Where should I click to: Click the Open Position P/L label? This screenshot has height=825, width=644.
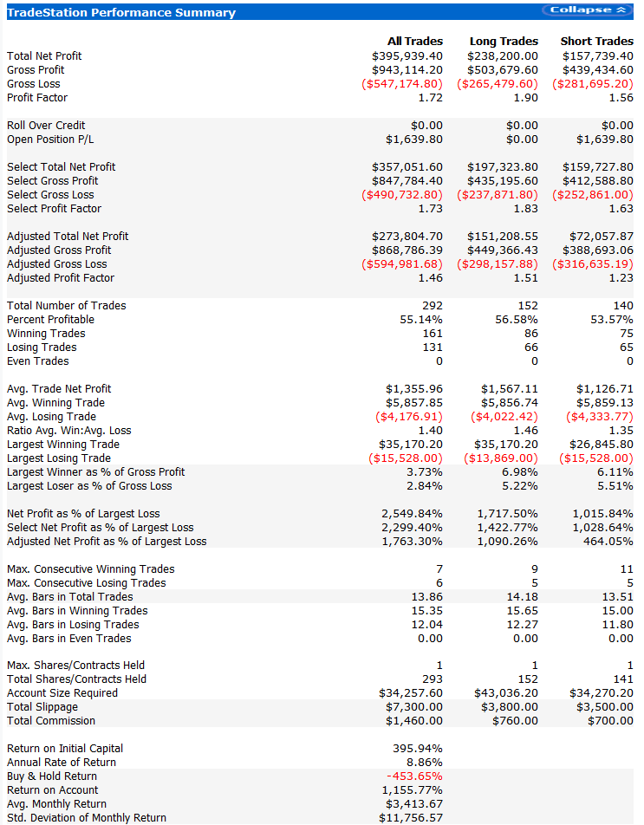(46, 138)
